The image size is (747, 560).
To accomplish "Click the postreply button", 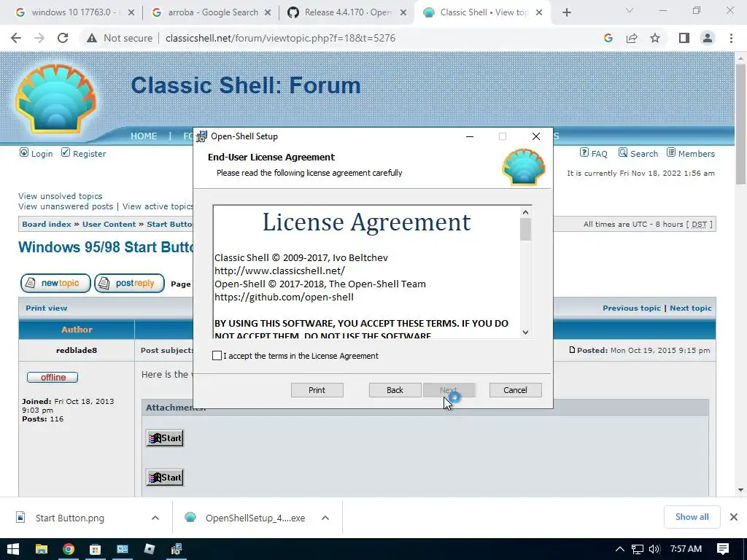I will point(129,284).
